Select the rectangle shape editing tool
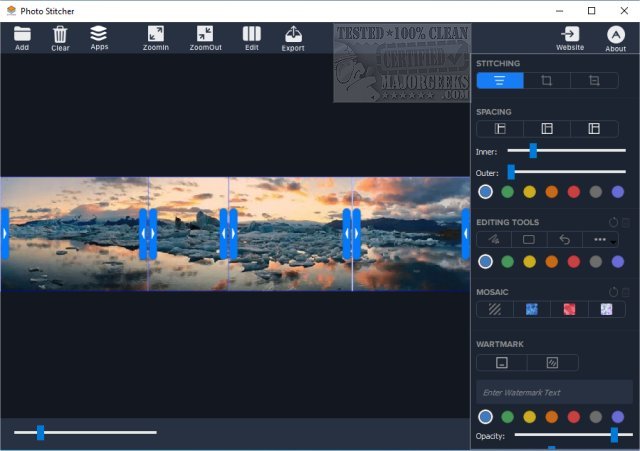The height and width of the screenshot is (451, 640). point(529,240)
